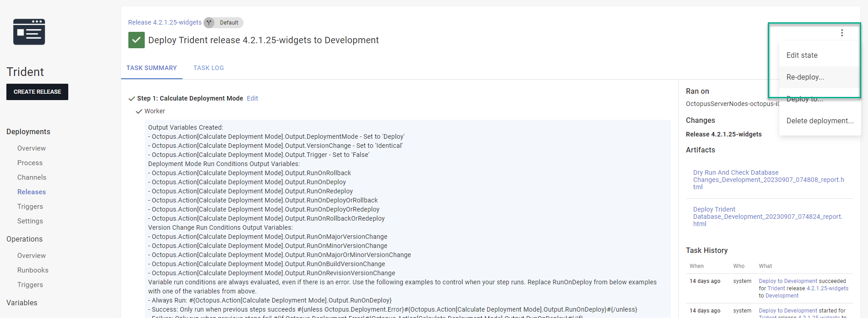Open Dry Run And Check Database Changes report
Screen dimensions: 868x318
[x=768, y=180]
